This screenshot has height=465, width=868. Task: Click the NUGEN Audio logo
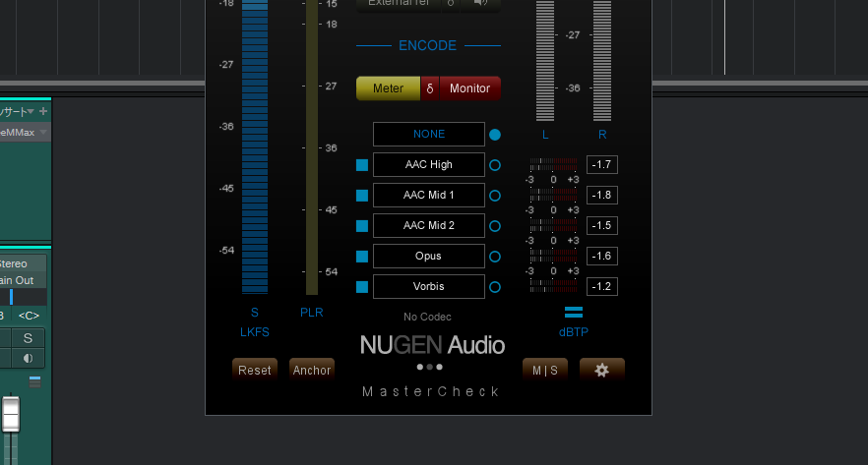click(x=432, y=345)
